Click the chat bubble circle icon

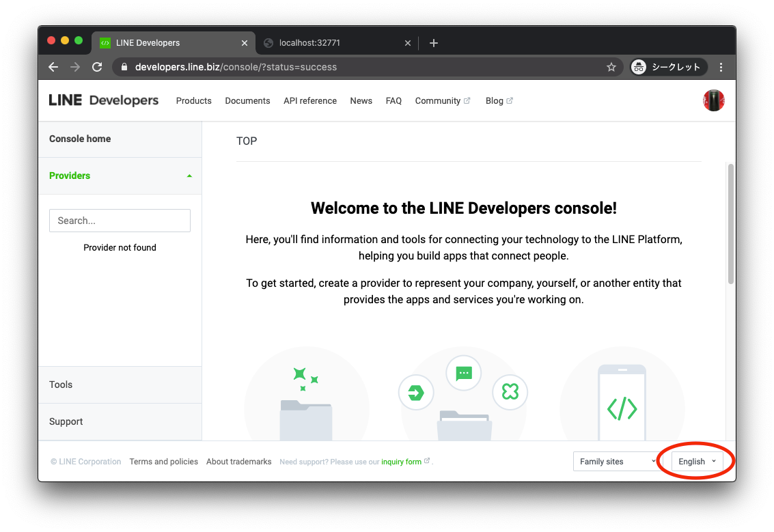click(463, 373)
